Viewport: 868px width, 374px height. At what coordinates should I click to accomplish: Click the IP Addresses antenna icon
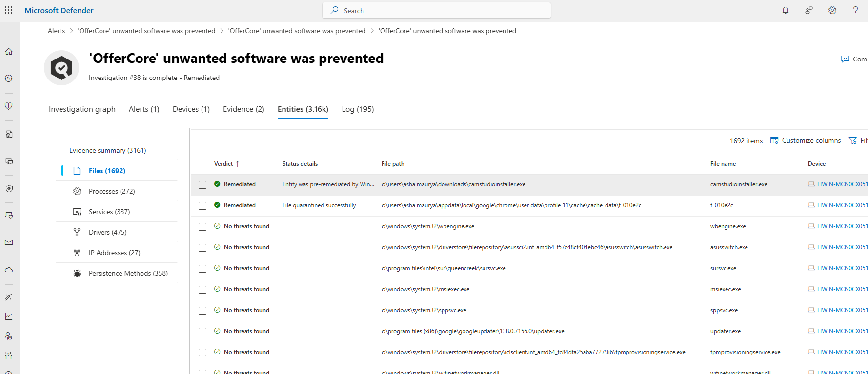pos(77,253)
